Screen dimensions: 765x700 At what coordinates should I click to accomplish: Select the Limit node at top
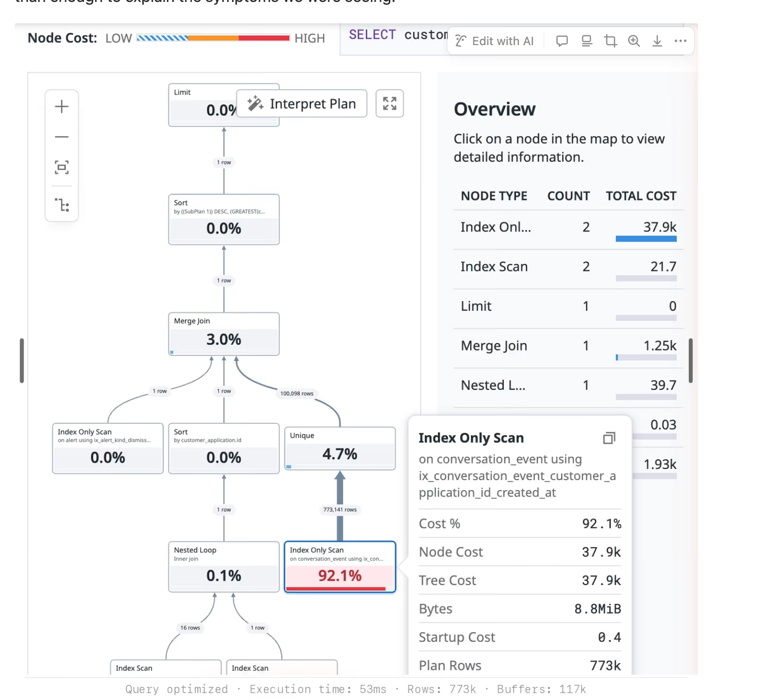(x=224, y=105)
